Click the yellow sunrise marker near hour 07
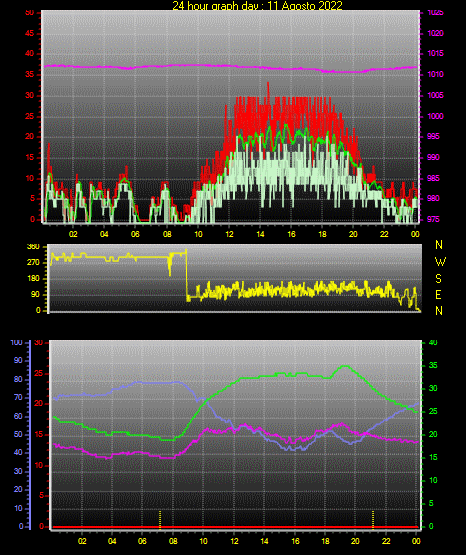Image resolution: width=466 pixels, height=555 pixels. (160, 520)
